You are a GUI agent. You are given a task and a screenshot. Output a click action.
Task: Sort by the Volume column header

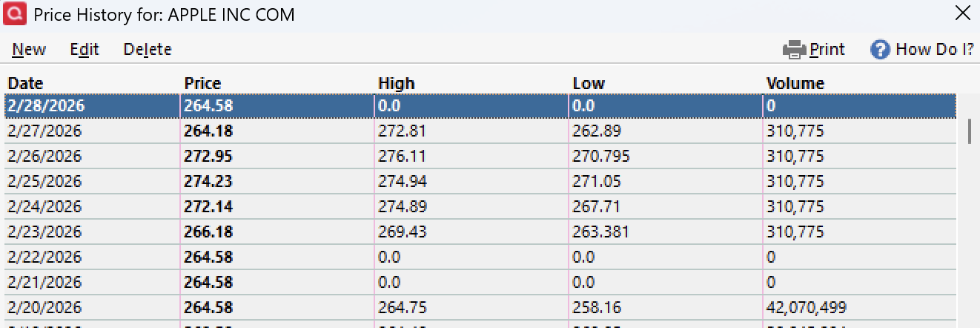coord(795,84)
